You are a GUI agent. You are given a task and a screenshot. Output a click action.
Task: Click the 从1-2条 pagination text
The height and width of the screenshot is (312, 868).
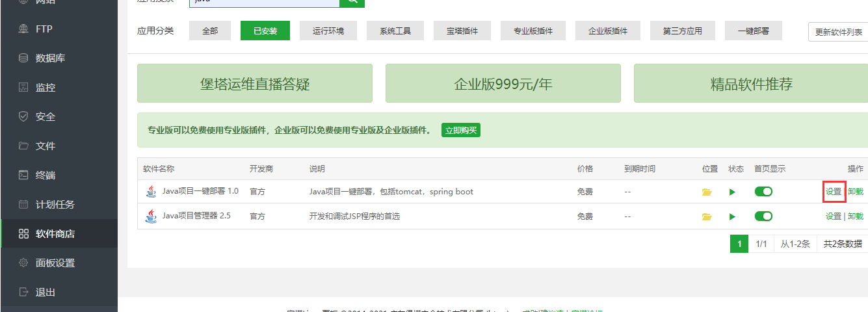795,244
